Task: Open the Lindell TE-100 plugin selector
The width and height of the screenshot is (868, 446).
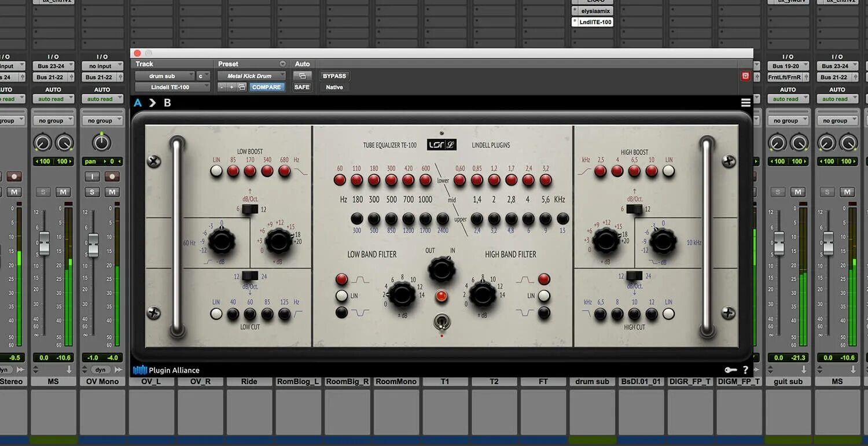Action: coord(172,87)
